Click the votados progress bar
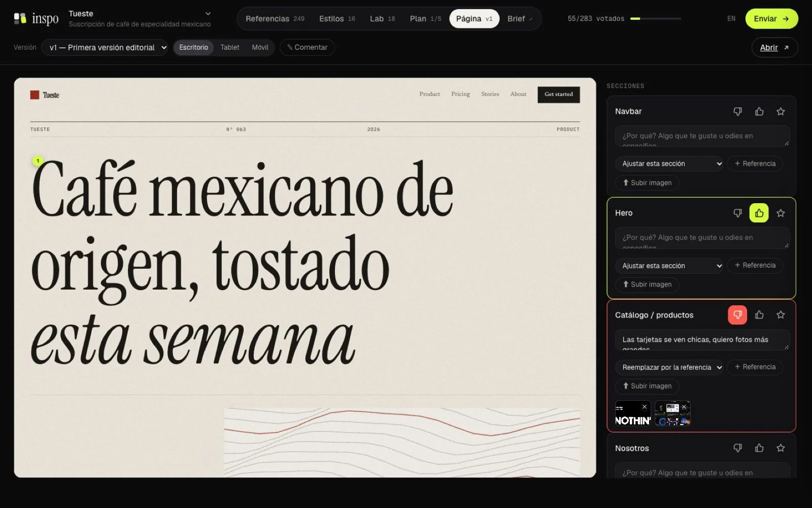Image resolution: width=812 pixels, height=508 pixels. pyautogui.click(x=656, y=19)
